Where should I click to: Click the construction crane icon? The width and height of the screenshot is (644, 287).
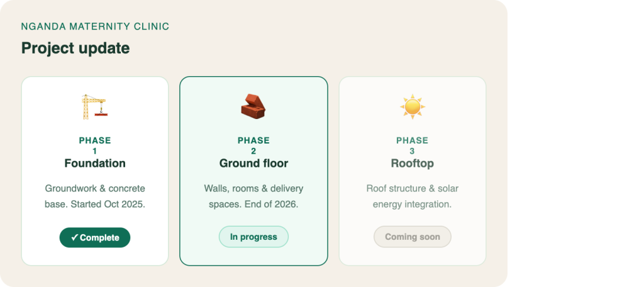(94, 107)
